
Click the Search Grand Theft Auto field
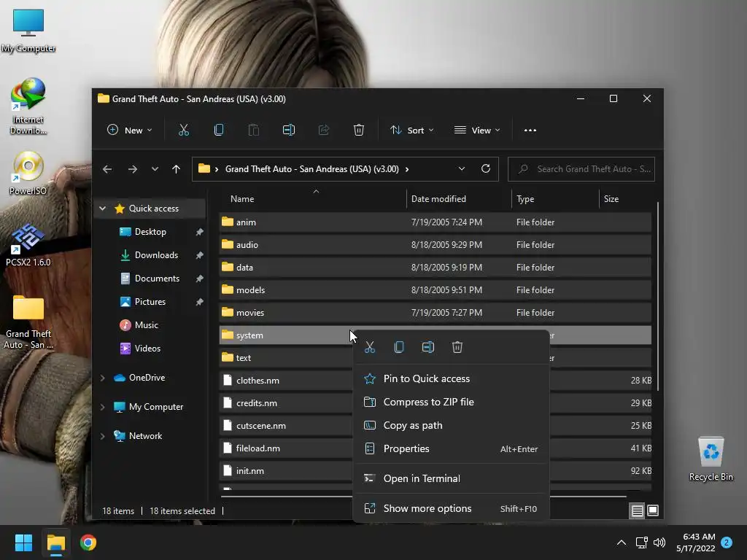point(581,169)
